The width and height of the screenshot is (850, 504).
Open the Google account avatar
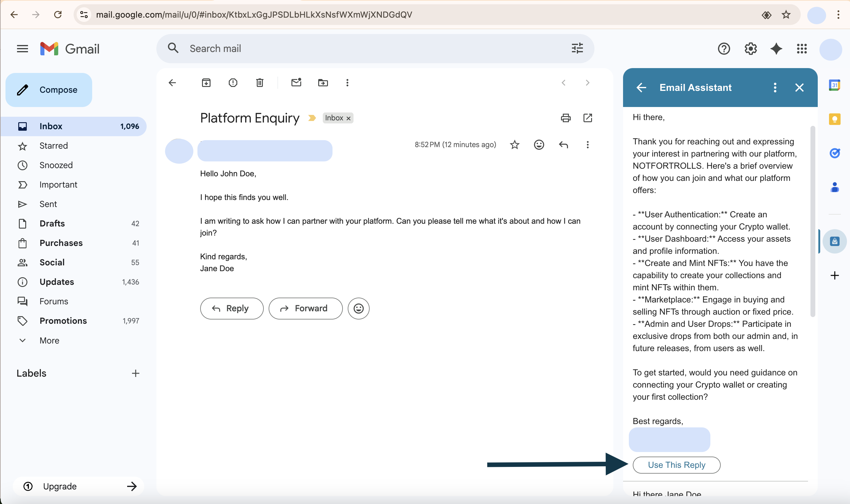(x=831, y=50)
